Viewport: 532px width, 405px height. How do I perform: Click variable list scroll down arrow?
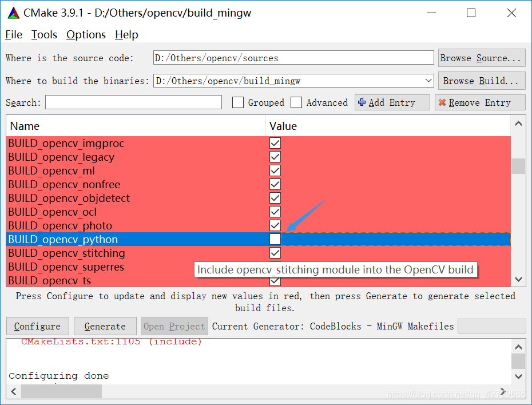click(518, 279)
